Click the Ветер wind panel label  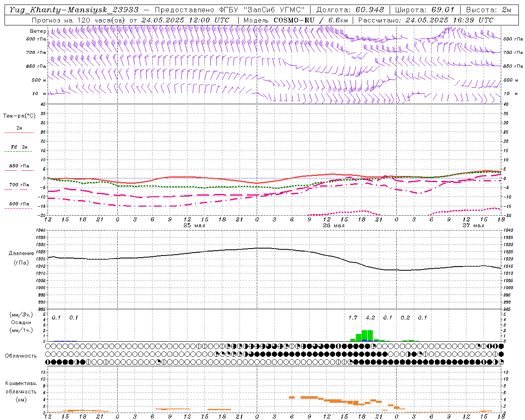[x=38, y=31]
